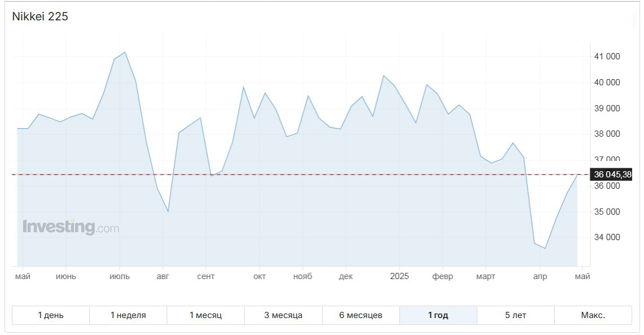Click the 34 000 price axis label
Viewport: 644px width, 335px height.
(x=607, y=237)
